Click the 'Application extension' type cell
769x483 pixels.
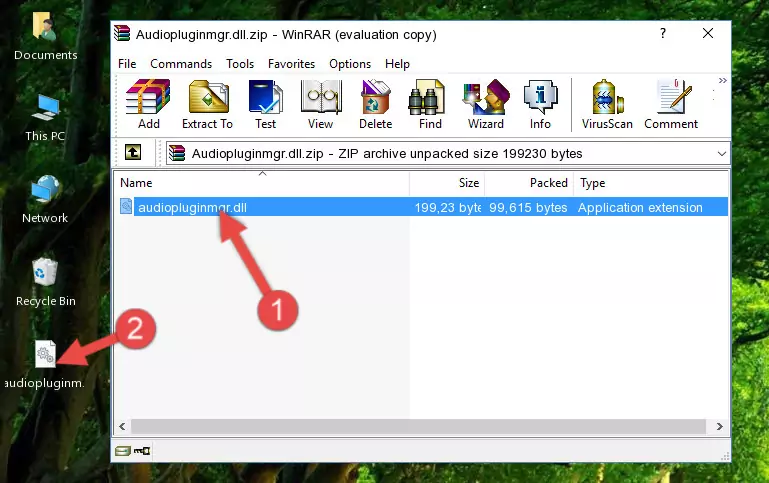(640, 207)
